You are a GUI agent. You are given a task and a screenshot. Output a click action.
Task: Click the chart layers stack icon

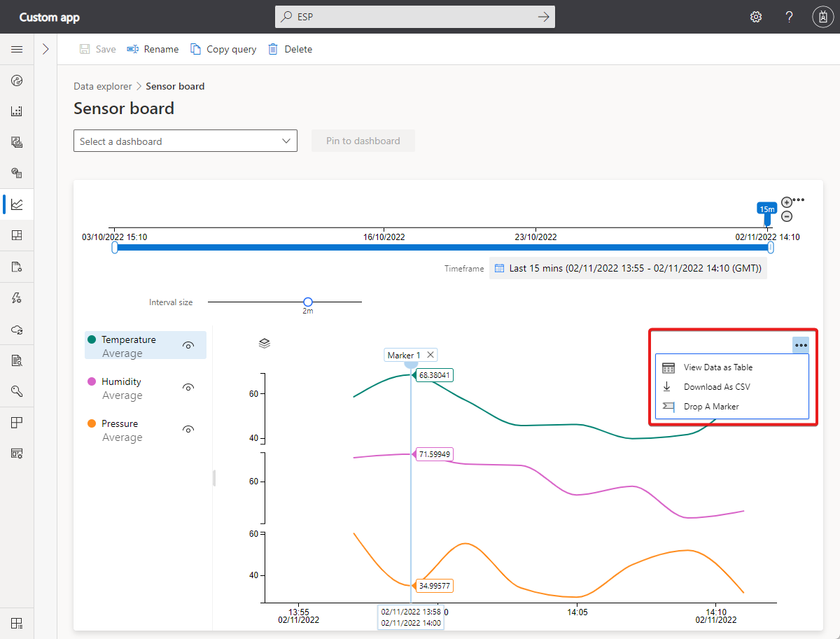point(265,343)
